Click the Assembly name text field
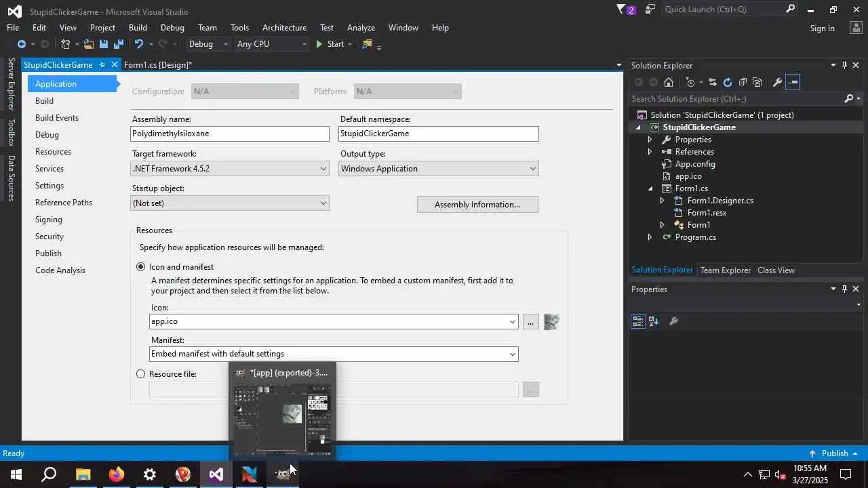This screenshot has width=868, height=488. coord(230,134)
